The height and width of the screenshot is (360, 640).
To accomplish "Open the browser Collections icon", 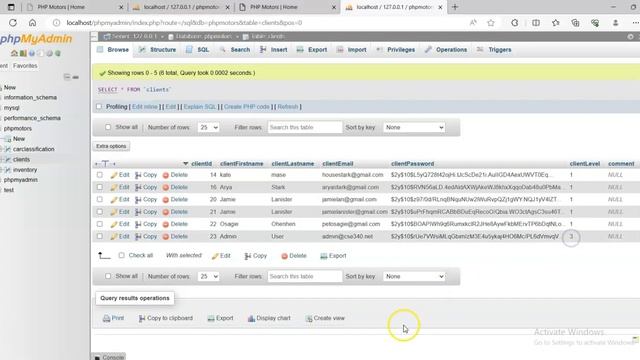I will pos(575,23).
